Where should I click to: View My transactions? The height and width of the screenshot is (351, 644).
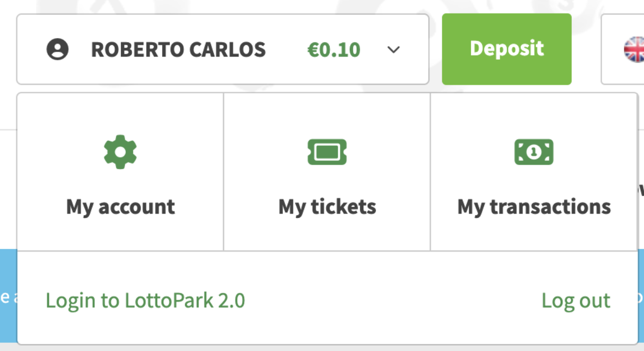point(534,206)
